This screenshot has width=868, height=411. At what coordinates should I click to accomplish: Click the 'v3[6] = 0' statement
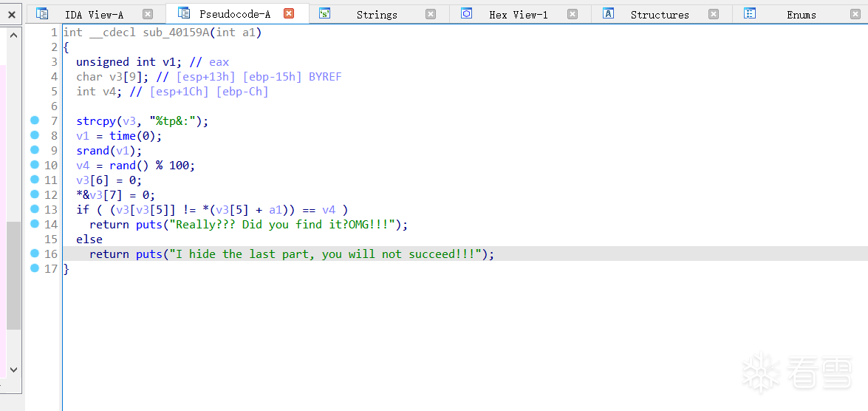pyautogui.click(x=109, y=180)
